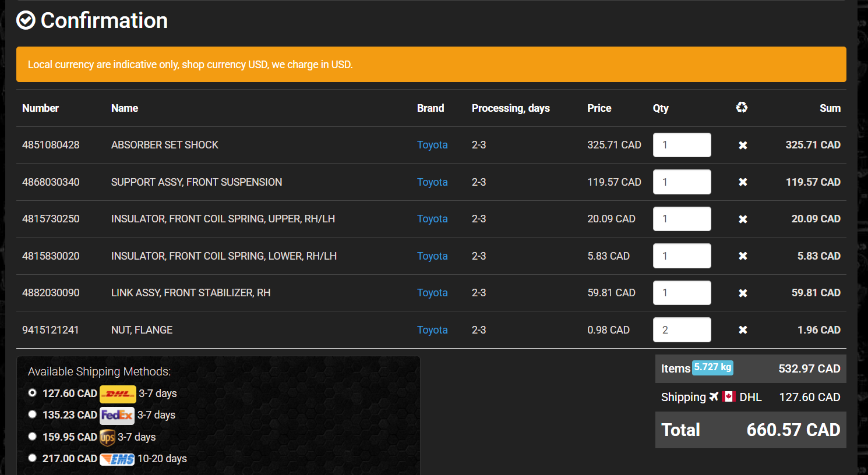The width and height of the screenshot is (868, 475).
Task: Click part number 4815730250
Action: pos(51,219)
